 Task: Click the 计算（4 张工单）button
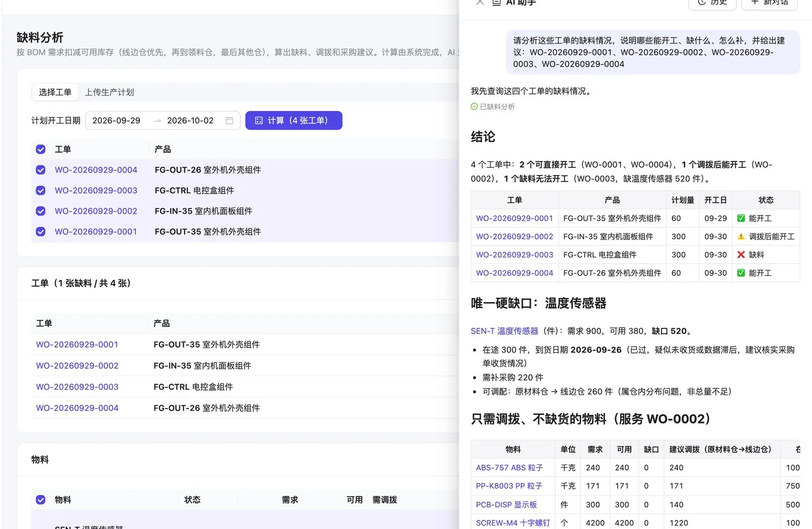coord(294,120)
